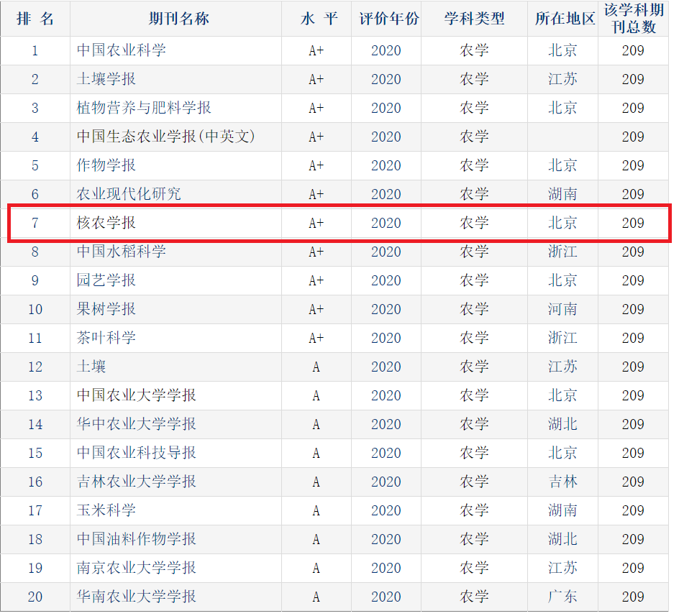Click the 该学科期刊总数 column header
The width and height of the screenshot is (679, 616).
click(634, 19)
